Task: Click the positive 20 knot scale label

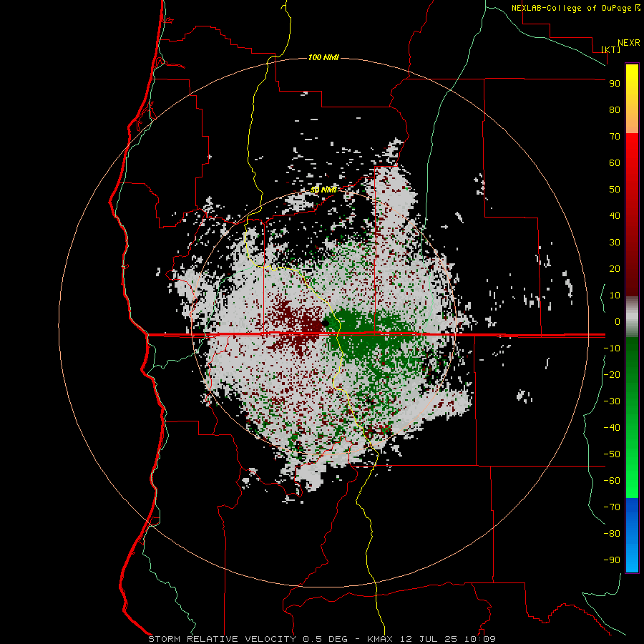Action: tap(615, 269)
